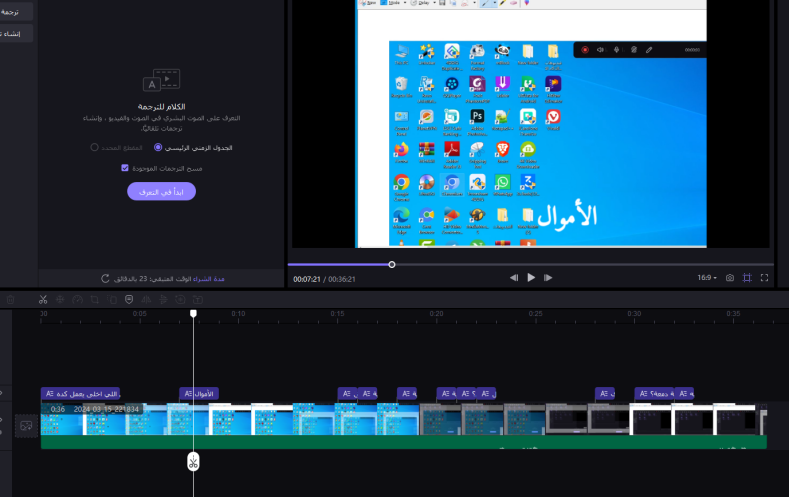The image size is (789, 497).
Task: Click the 00:07:21 current time display
Action: tap(307, 279)
